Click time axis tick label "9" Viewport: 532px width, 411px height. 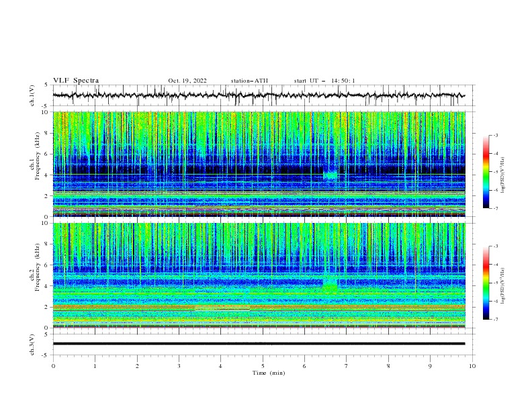[430, 366]
